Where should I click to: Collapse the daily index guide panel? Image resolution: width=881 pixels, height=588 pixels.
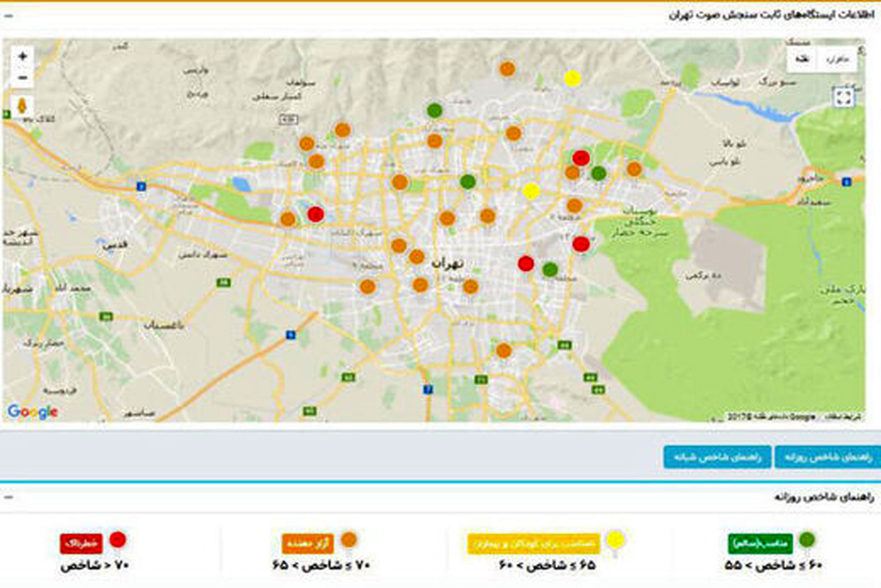(x=8, y=497)
